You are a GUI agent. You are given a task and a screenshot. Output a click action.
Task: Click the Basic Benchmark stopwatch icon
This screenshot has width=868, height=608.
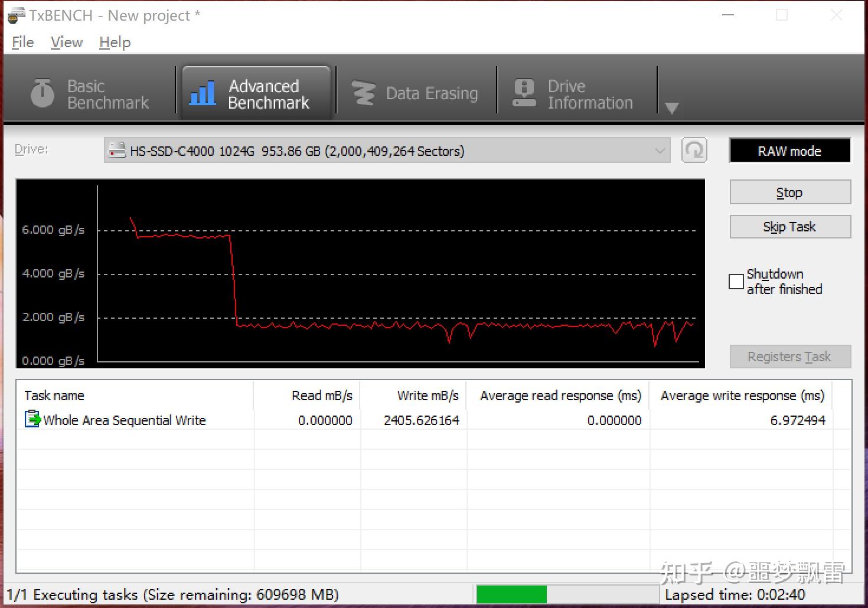pos(41,93)
